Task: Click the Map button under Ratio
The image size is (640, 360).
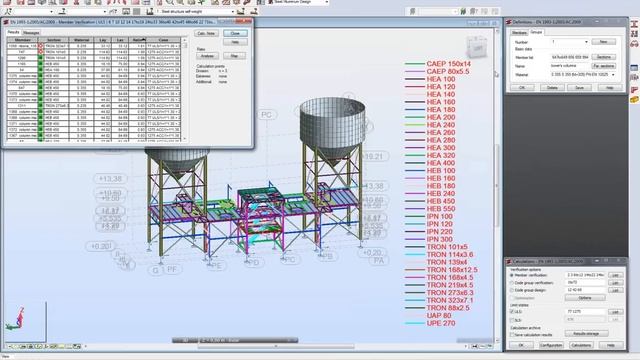Action: coord(234,56)
